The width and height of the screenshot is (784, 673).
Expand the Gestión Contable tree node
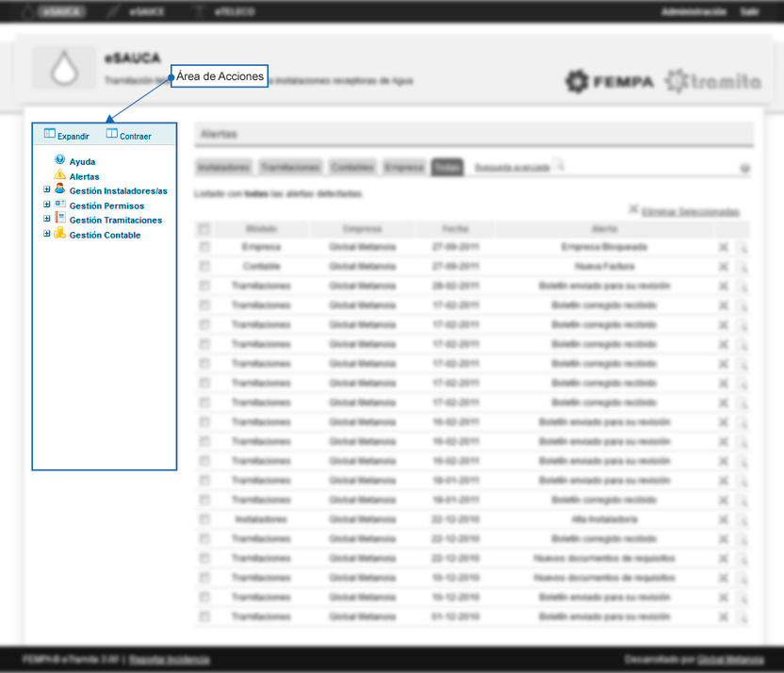45,235
